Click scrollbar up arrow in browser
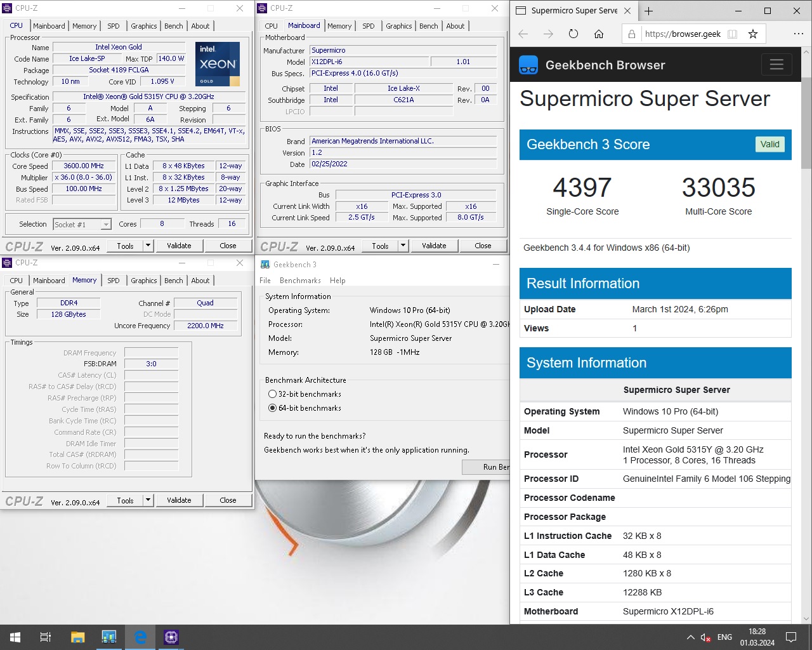Screen dimensions: 812x650 point(806,53)
